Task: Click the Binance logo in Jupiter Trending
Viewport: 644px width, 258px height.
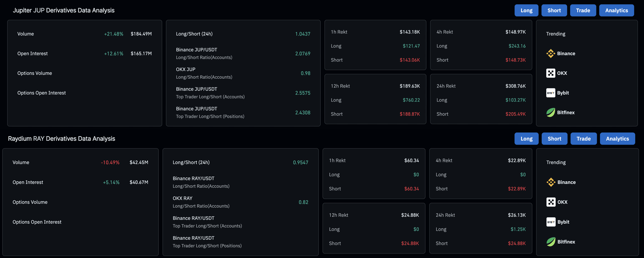Action: tap(551, 54)
